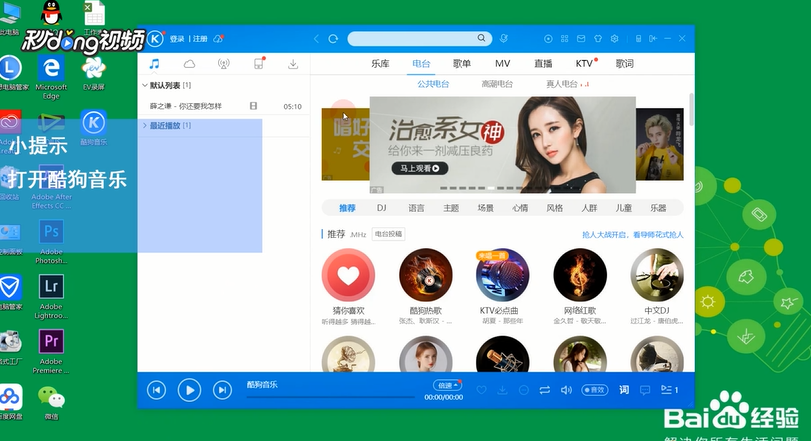Select the 主题 radio category
This screenshot has height=441, width=811.
[x=451, y=208]
